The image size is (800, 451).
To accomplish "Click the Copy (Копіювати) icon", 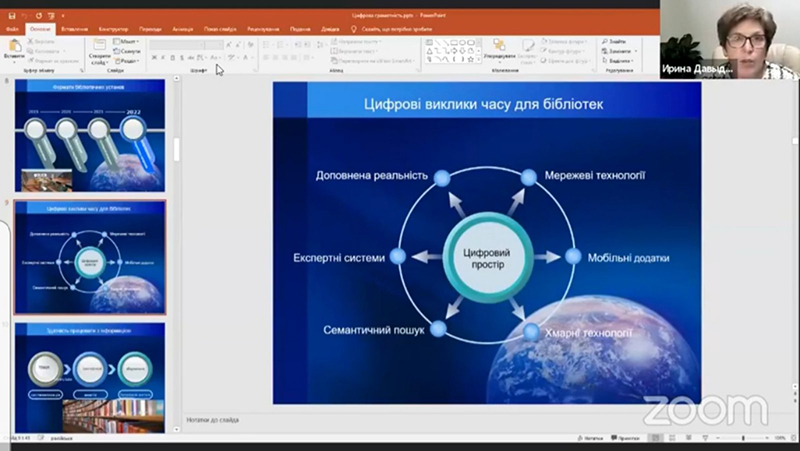I will (30, 51).
